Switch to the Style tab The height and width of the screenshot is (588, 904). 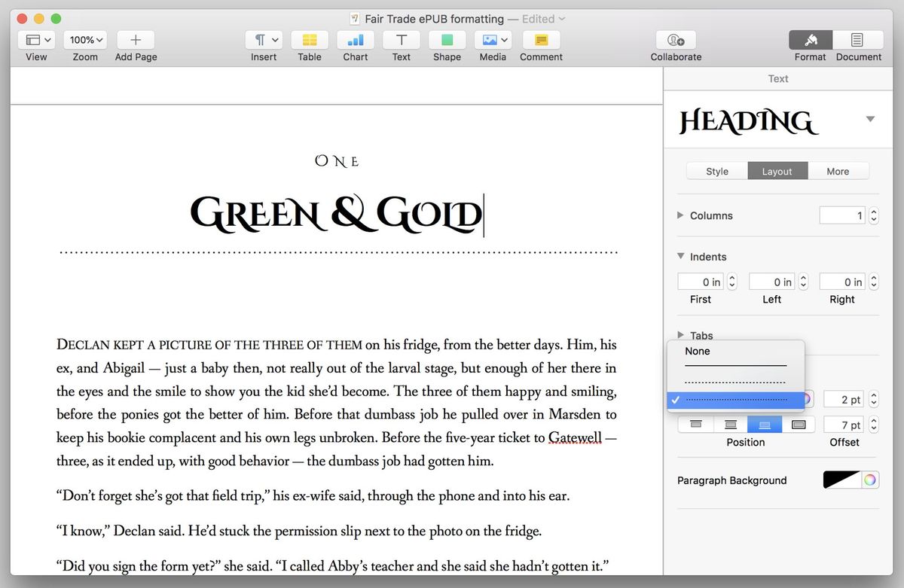(x=716, y=171)
